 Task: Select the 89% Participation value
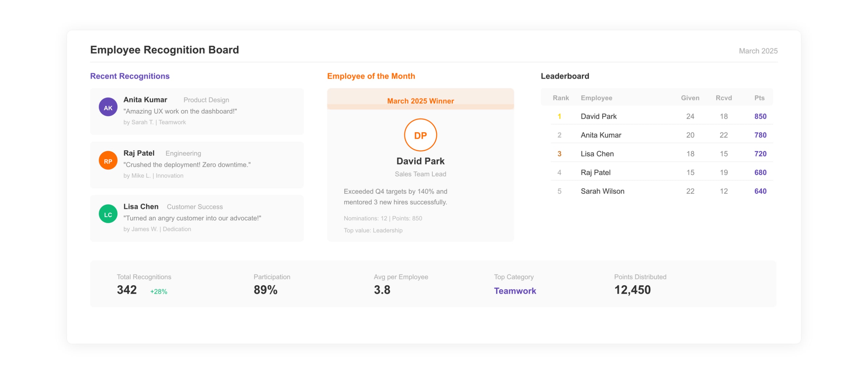click(265, 290)
